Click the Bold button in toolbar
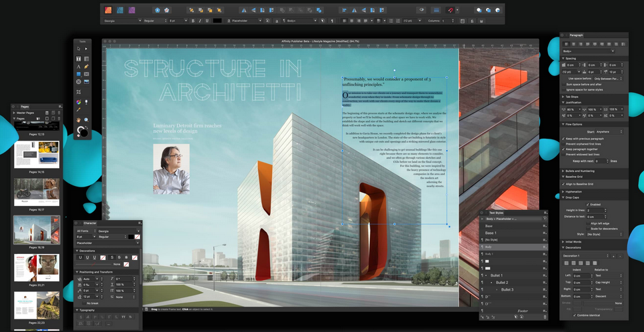Image resolution: width=644 pixels, height=332 pixels. tap(193, 21)
